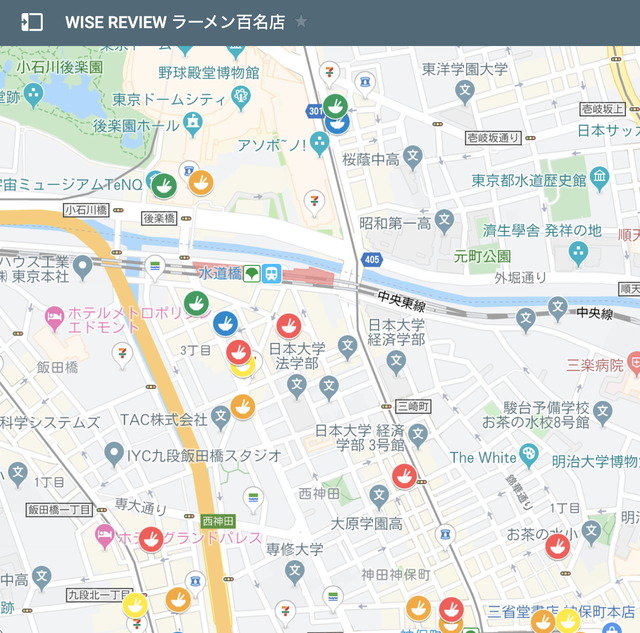Select orange ramen marker right of 九段北一丁目

[178, 600]
